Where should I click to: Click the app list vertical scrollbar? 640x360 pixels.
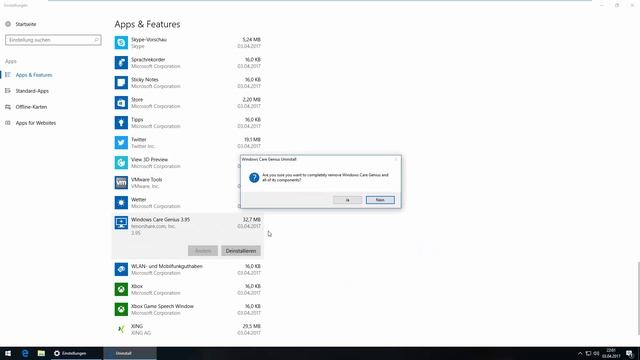click(638, 298)
